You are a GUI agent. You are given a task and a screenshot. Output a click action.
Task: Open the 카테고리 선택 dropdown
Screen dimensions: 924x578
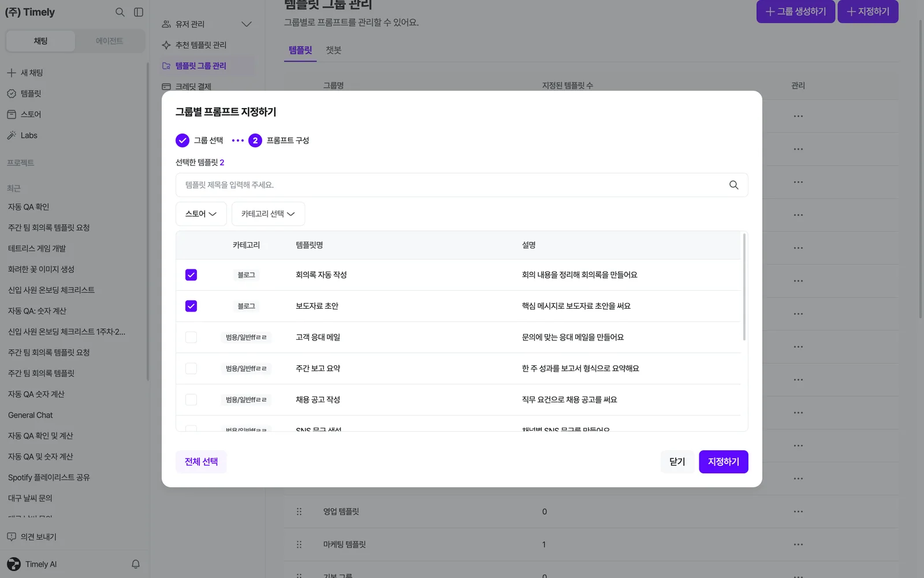[268, 214]
